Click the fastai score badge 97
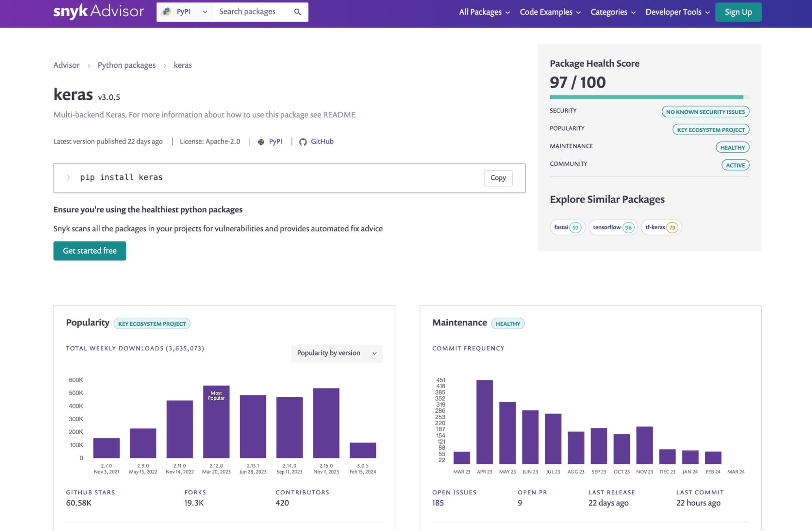 (575, 228)
